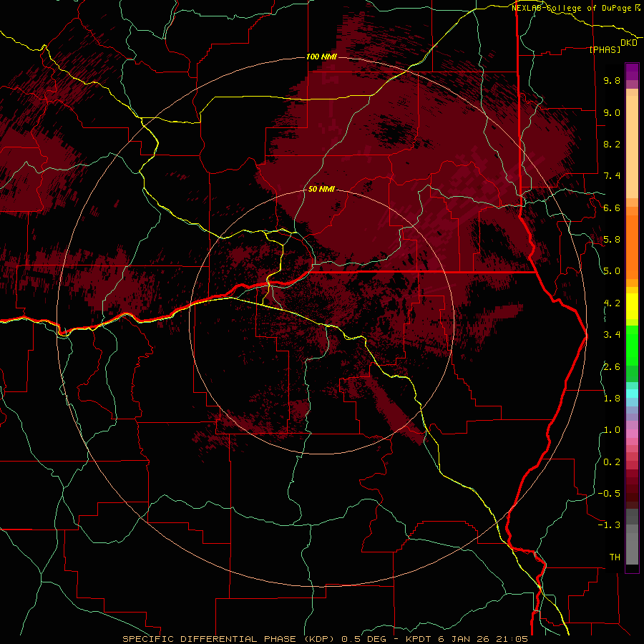
Task: Select the yellow segment of the color scale
Action: (x=632, y=306)
